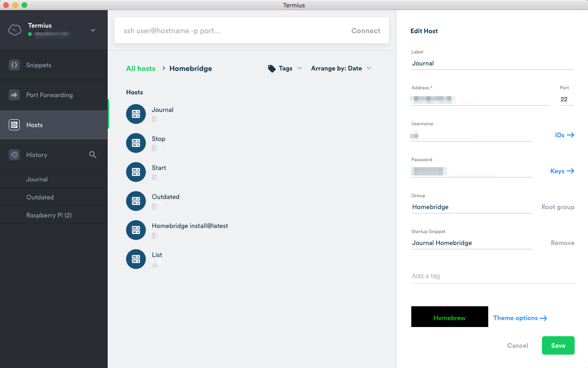
Task: Navigate back to All hosts breadcrumb
Action: (x=140, y=68)
